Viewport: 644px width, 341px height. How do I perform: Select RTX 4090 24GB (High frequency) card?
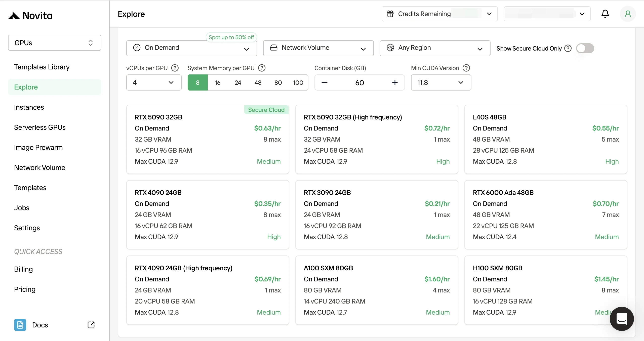click(208, 290)
